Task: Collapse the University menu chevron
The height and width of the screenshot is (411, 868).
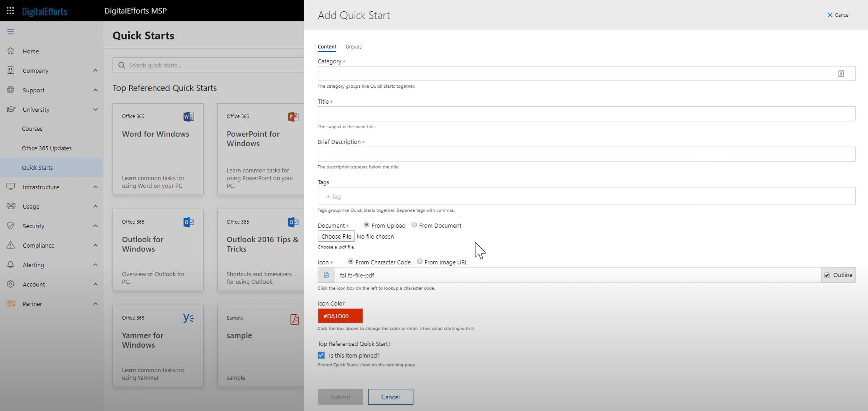Action: pyautogui.click(x=95, y=109)
